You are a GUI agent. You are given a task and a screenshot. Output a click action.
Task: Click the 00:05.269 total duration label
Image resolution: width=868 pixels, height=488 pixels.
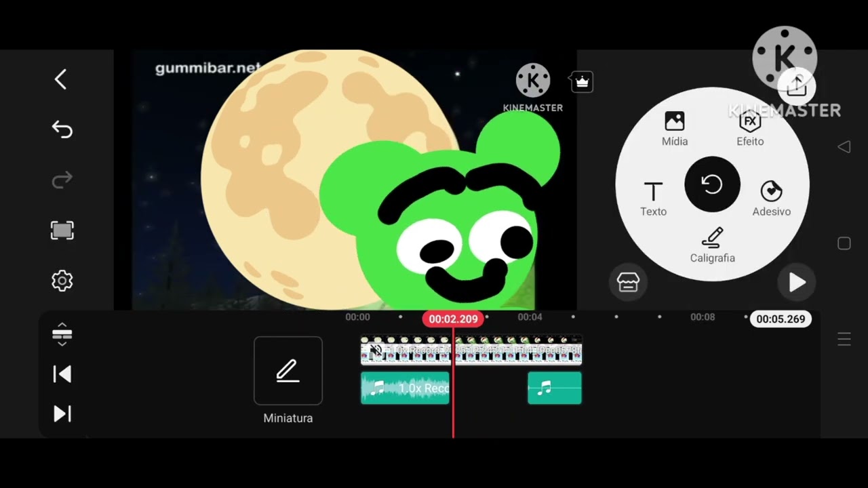tap(781, 319)
